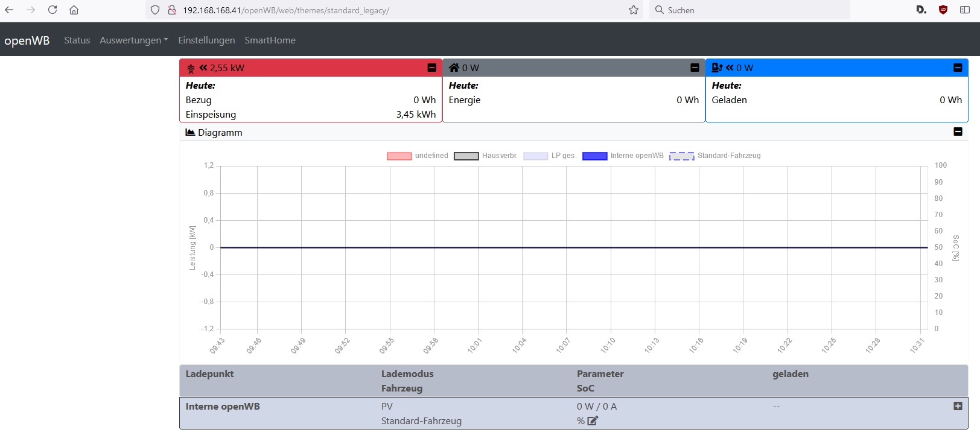Click the insecure connection lock icon
The height and width of the screenshot is (444, 980).
(x=172, y=10)
